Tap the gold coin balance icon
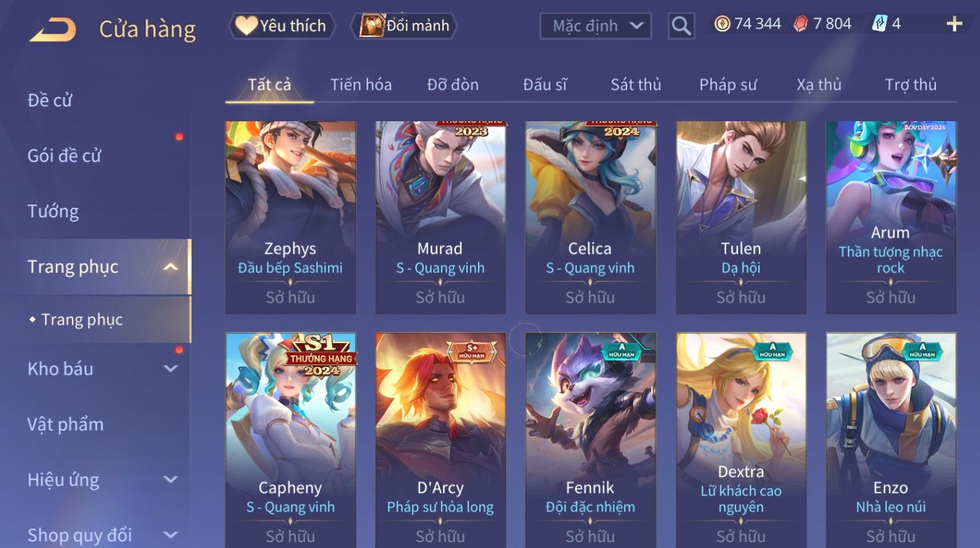This screenshot has width=980, height=548. coord(722,24)
